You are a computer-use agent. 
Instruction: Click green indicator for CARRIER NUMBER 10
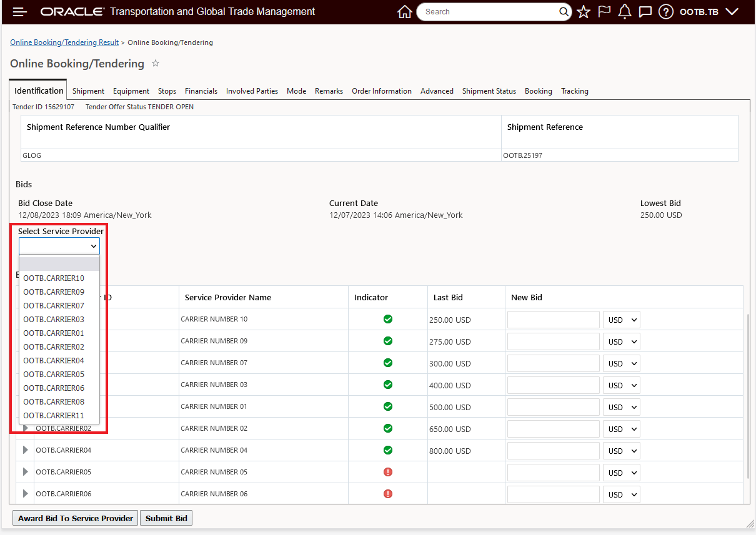pyautogui.click(x=388, y=319)
